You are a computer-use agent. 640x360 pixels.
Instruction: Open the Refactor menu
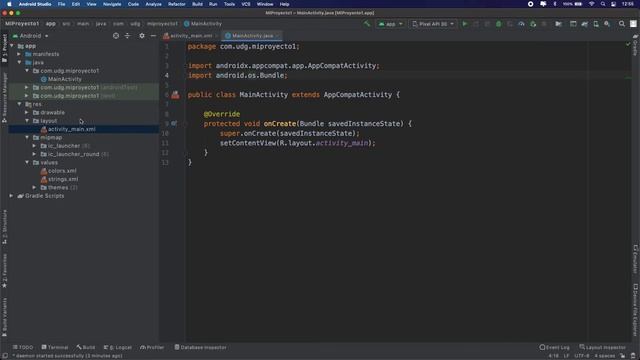pyautogui.click(x=177, y=4)
